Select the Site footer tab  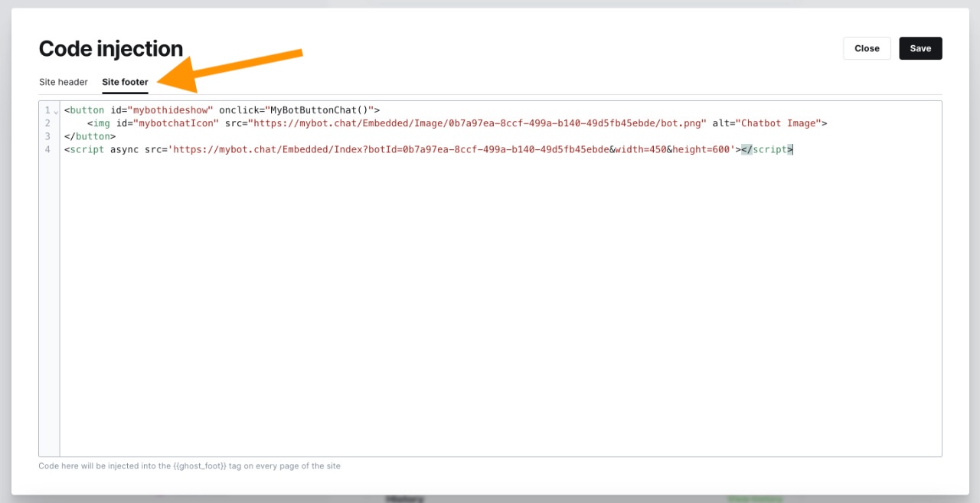click(x=125, y=82)
